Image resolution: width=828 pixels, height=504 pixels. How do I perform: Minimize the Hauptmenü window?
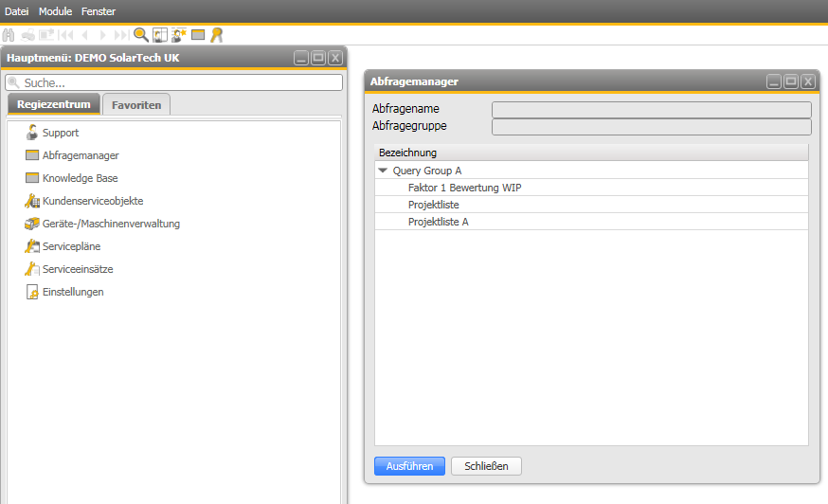[301, 58]
